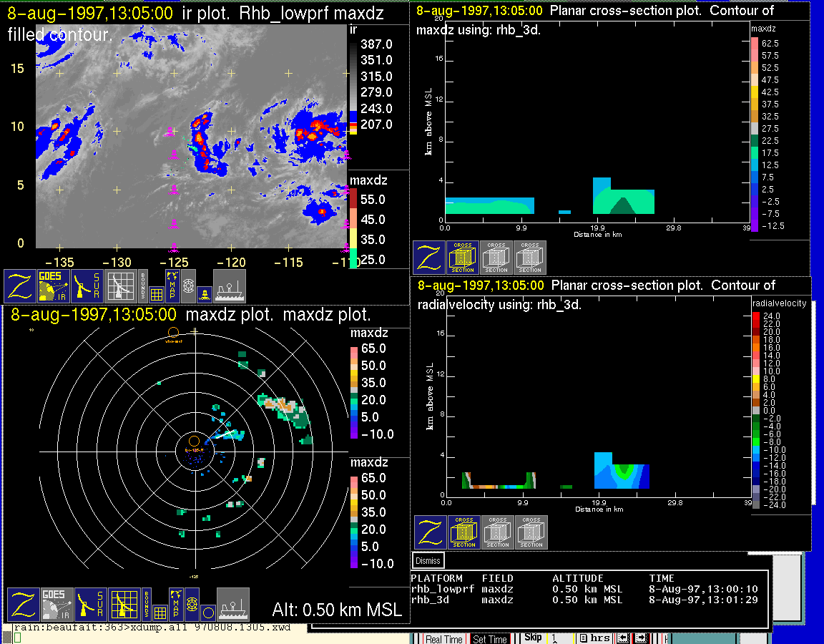Select the GOES IR icon in the ir plot window
Image resolution: width=824 pixels, height=644 pixels.
tap(53, 286)
